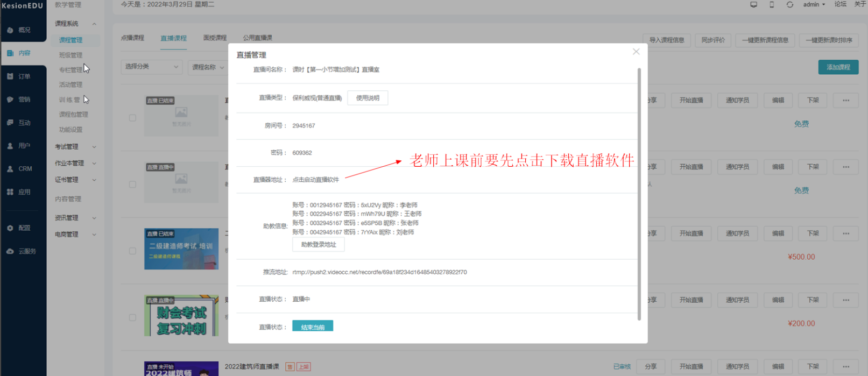Go to 订单 orders in sidebar
The width and height of the screenshot is (868, 376).
pos(19,76)
